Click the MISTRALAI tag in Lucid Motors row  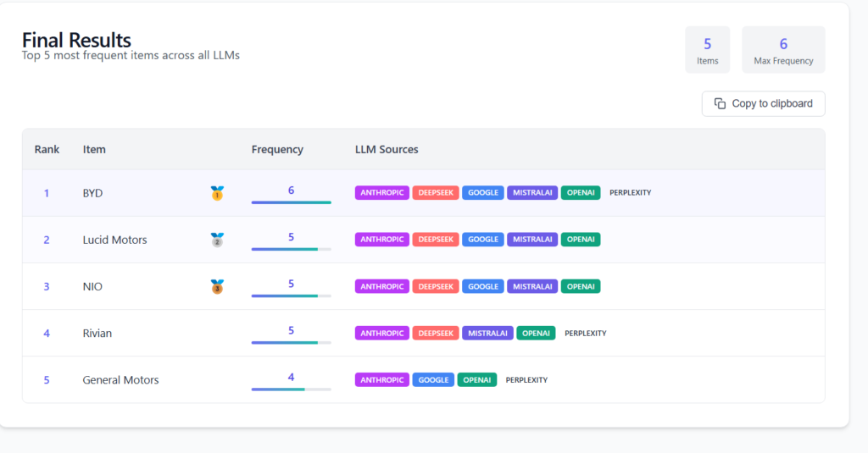click(x=532, y=240)
